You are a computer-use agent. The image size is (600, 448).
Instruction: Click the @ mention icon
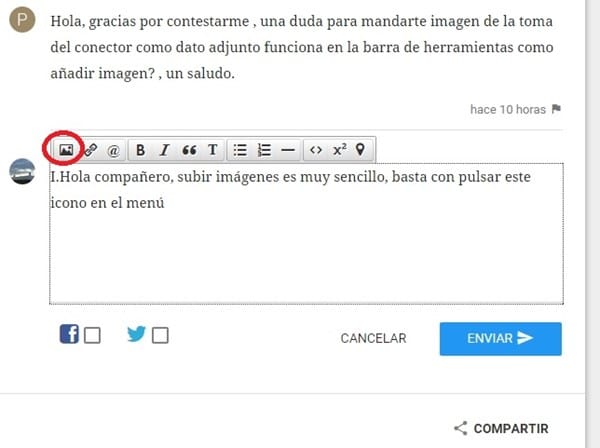click(x=113, y=150)
